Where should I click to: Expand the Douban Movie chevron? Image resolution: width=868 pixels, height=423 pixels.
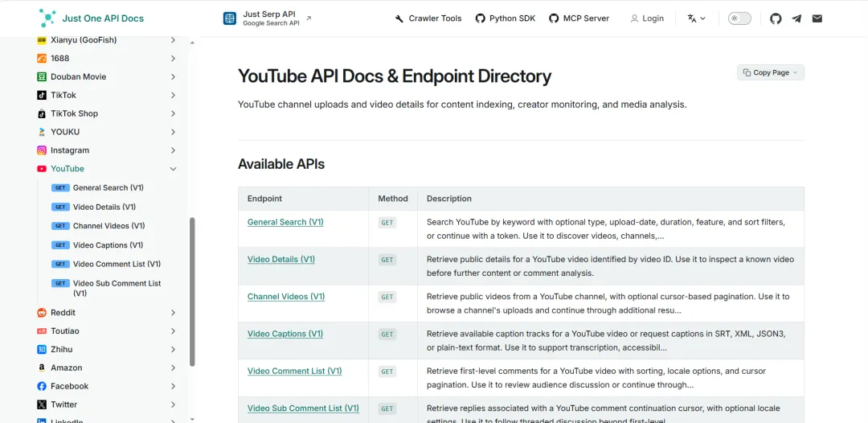[174, 76]
